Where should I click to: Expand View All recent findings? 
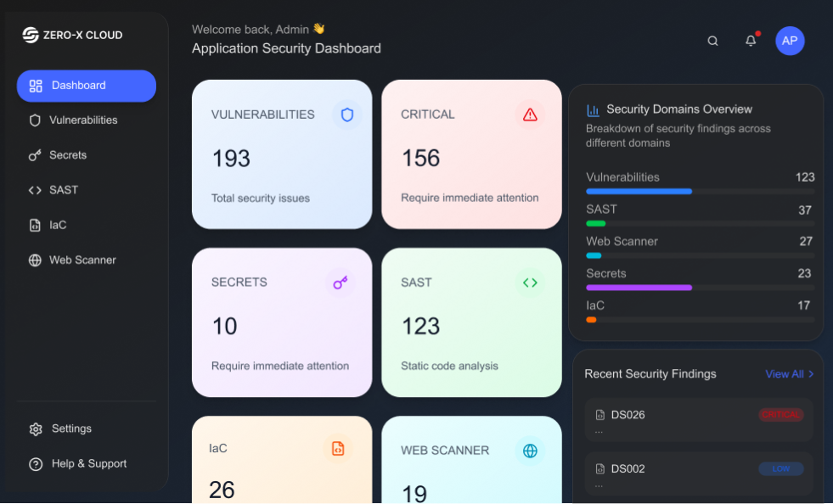tap(789, 374)
